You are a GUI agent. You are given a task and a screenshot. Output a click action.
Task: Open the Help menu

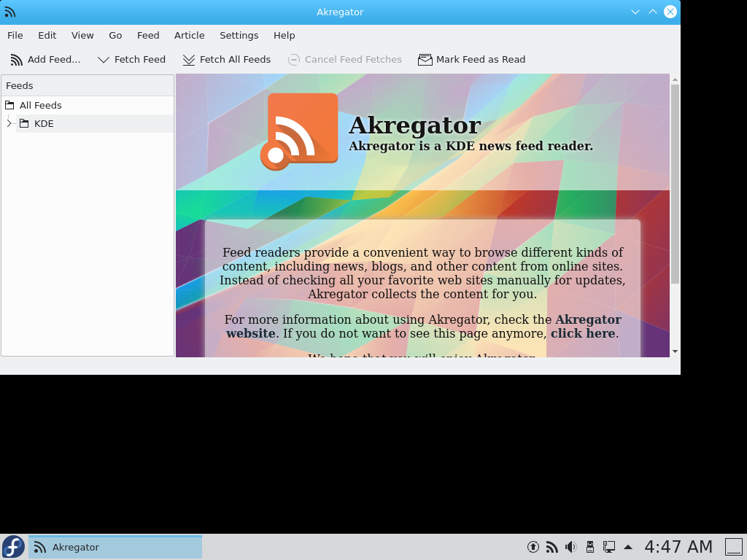[284, 35]
